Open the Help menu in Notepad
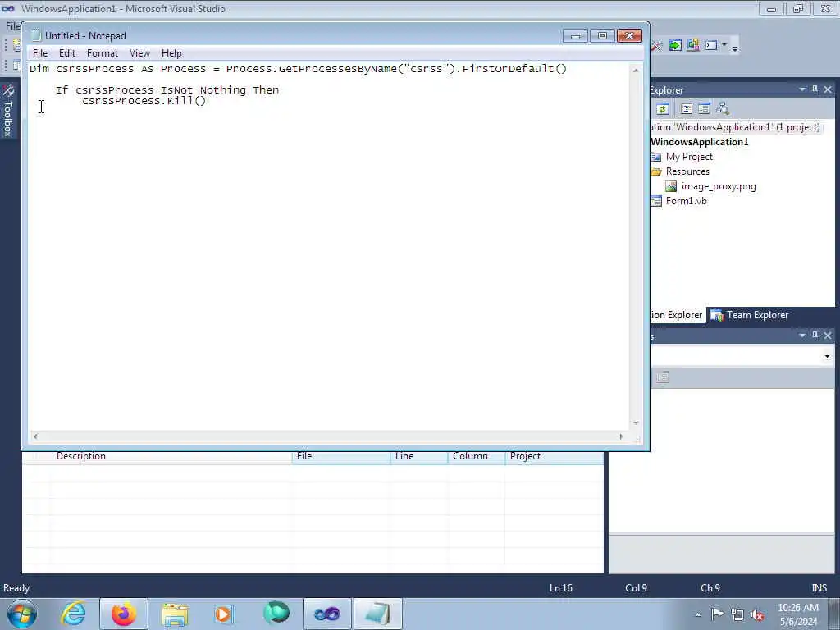The image size is (840, 630). [x=171, y=53]
